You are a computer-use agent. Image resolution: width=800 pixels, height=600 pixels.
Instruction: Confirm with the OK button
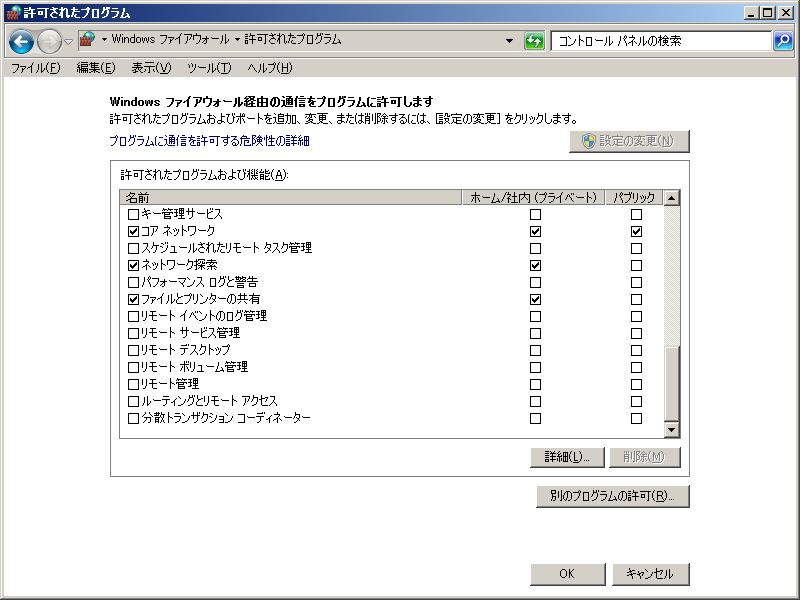(567, 574)
